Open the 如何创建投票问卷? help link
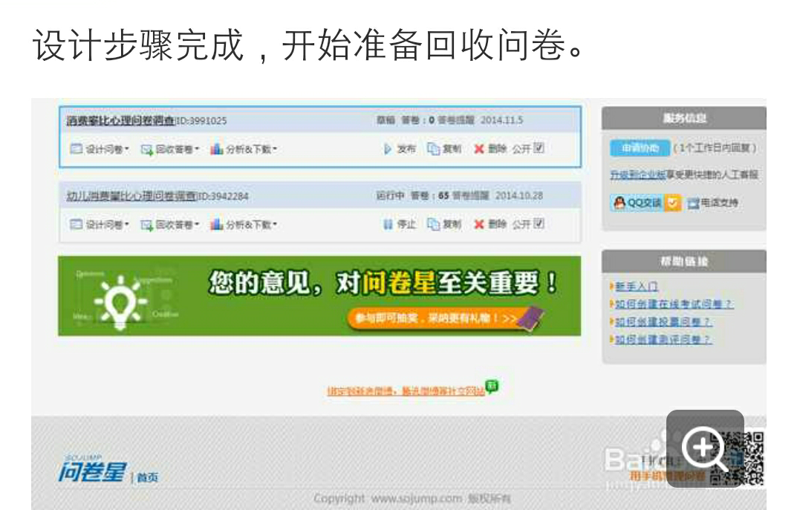 tap(663, 322)
